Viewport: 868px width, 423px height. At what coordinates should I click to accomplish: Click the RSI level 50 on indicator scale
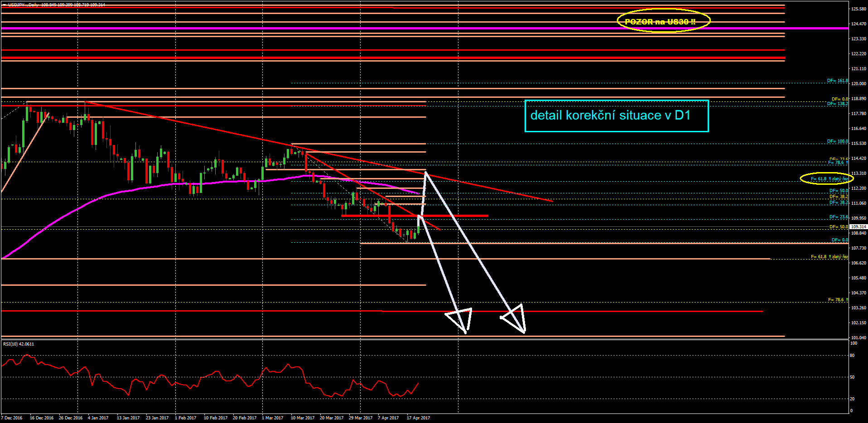point(852,377)
